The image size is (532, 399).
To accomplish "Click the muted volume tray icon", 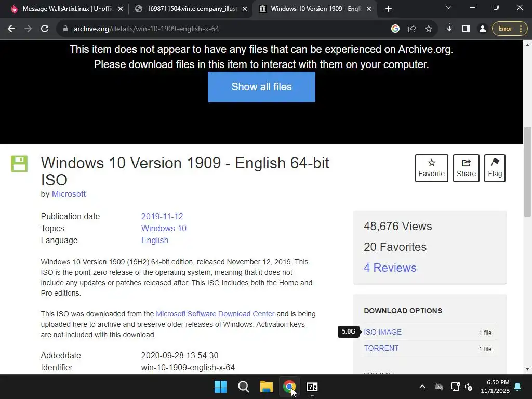I will click(x=469, y=387).
